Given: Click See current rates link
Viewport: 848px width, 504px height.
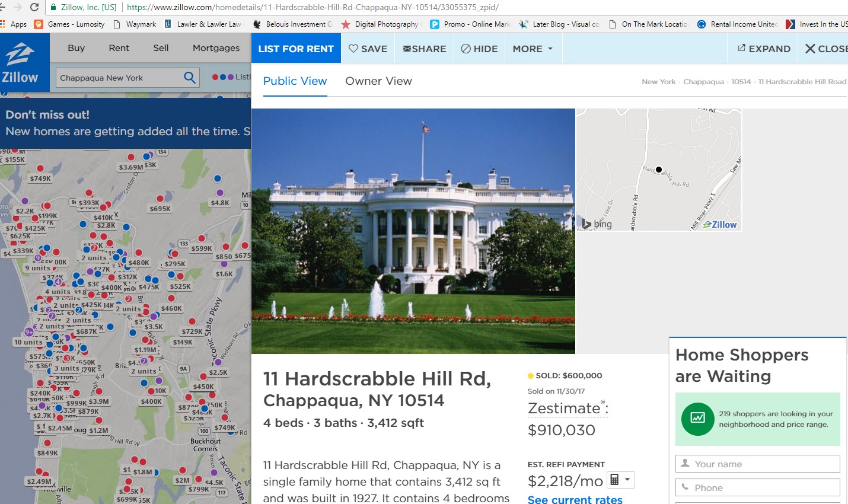Looking at the screenshot, I should tap(575, 499).
